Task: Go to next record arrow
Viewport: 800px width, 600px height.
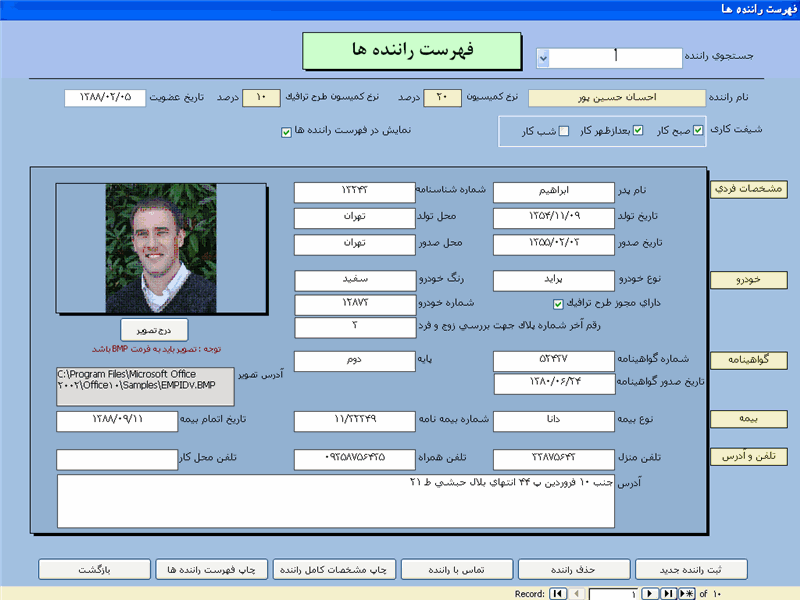Action: coord(649,593)
